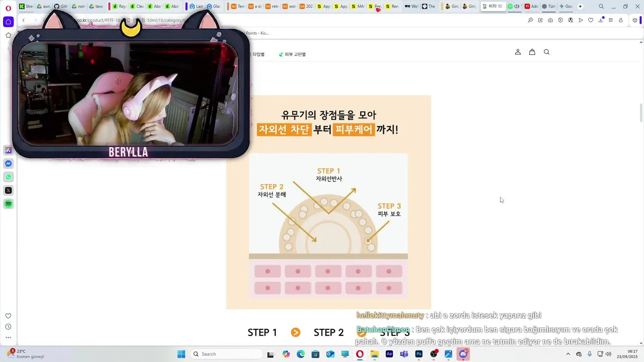
Task: Open the extensions cube icon
Action: [x=635, y=20]
